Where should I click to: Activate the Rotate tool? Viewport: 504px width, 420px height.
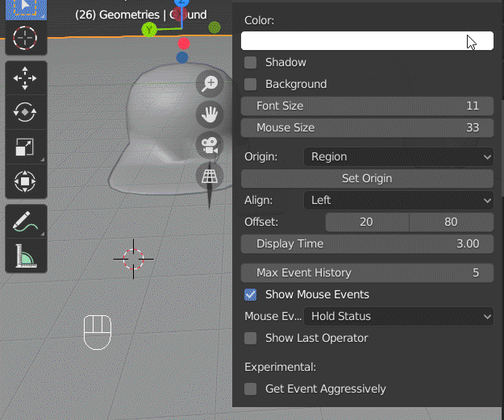tap(26, 112)
